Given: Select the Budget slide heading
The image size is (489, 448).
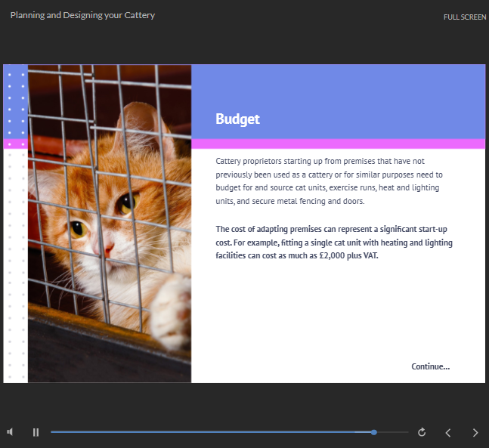Looking at the screenshot, I should tap(237, 119).
